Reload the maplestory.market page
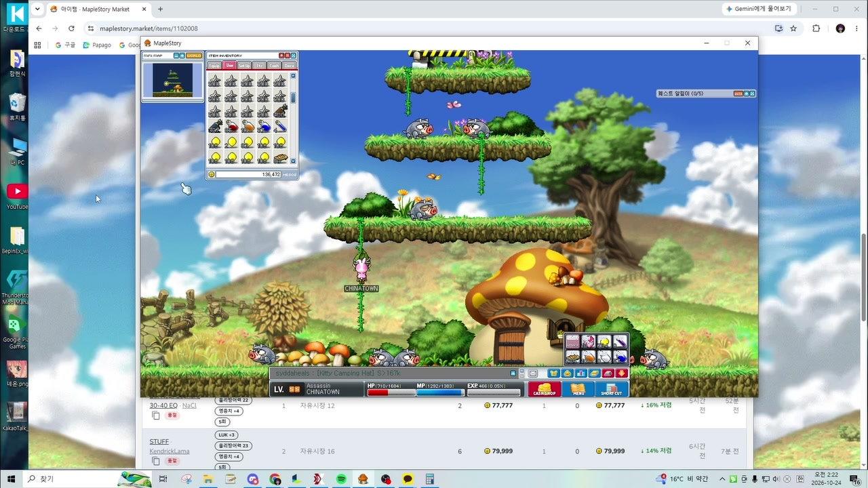 (x=71, y=28)
